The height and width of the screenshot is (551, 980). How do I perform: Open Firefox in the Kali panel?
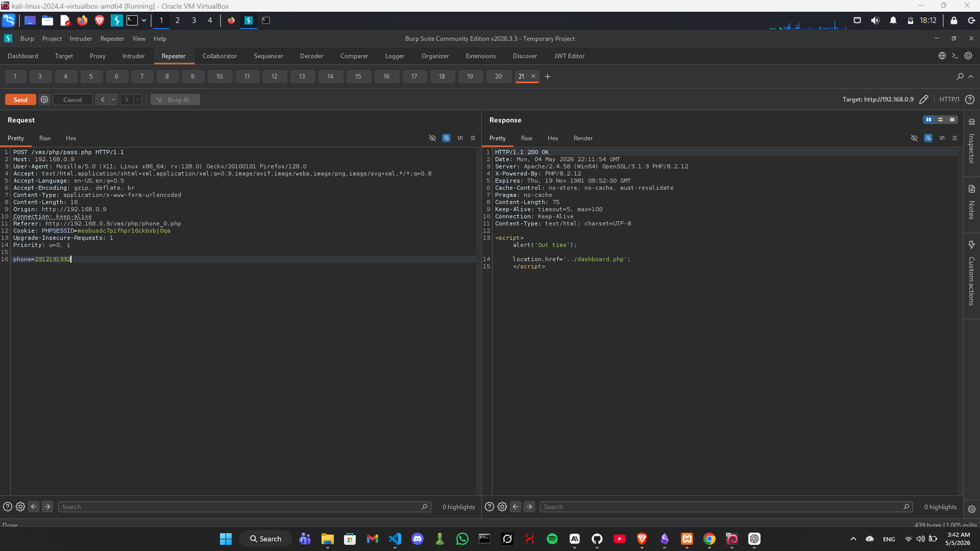[x=82, y=20]
